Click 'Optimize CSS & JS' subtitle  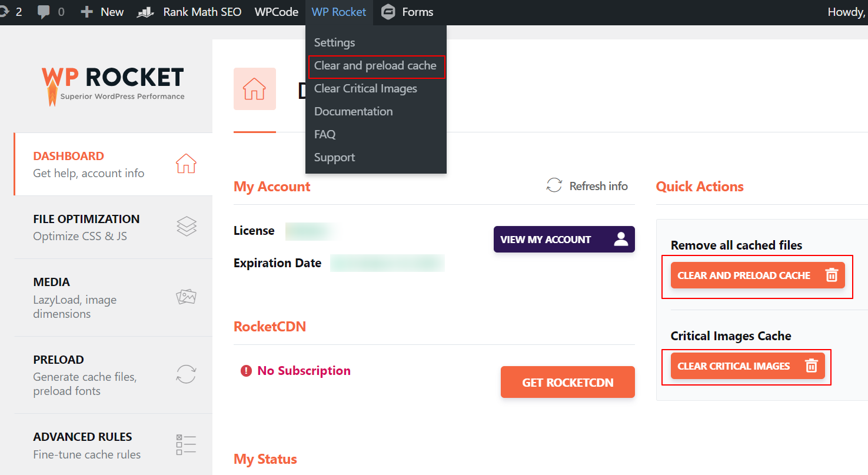tap(80, 237)
